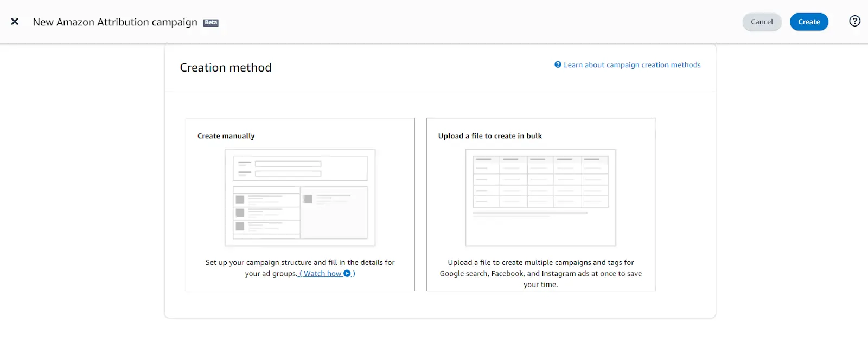This screenshot has height=342, width=868.
Task: Click the New Amazon Attribution campaign title
Action: coord(115,22)
